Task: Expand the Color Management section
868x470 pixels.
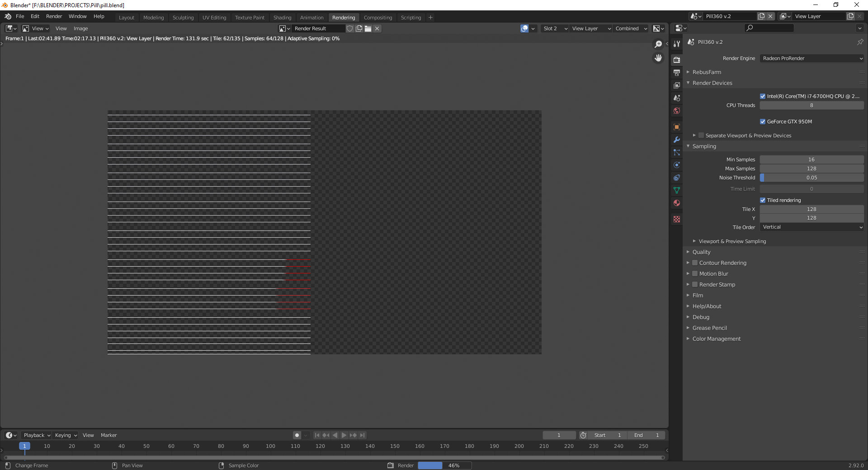Action: 716,338
